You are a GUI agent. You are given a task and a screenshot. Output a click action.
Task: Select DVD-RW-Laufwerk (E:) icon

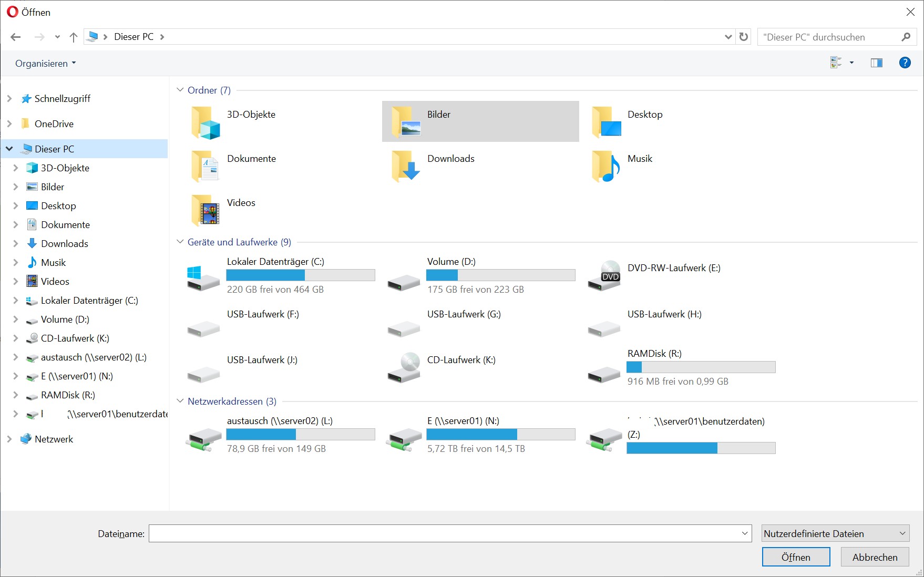604,275
